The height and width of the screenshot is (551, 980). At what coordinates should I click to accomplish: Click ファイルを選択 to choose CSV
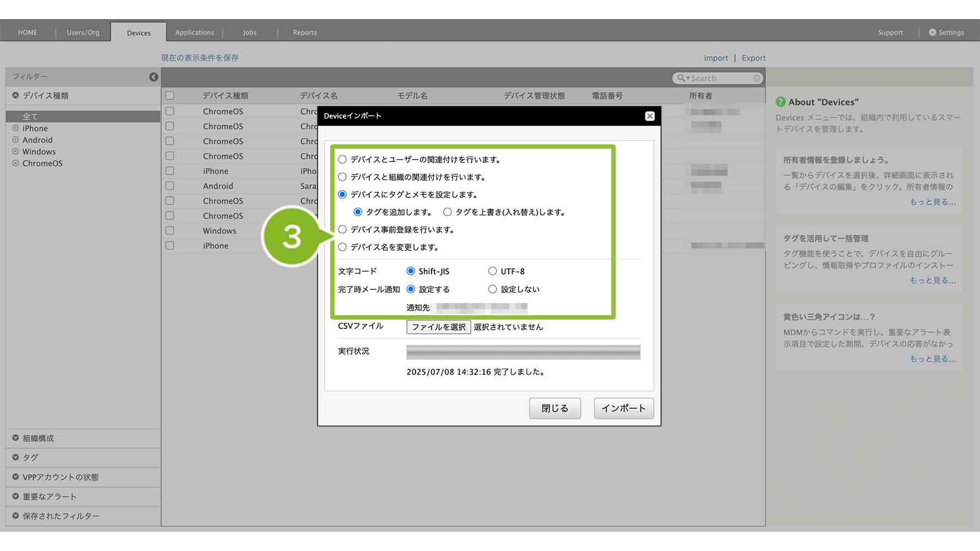point(439,327)
